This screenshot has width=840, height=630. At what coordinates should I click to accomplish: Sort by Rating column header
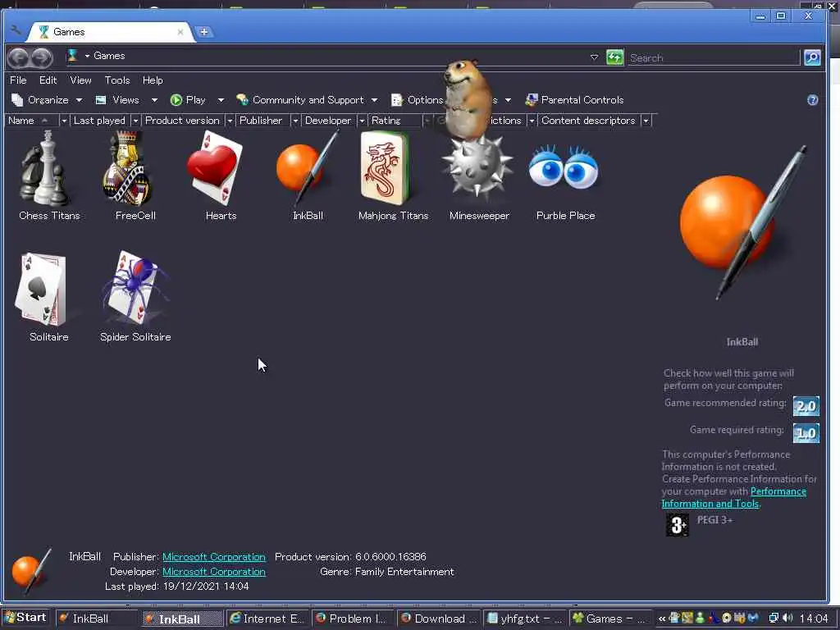(x=395, y=121)
